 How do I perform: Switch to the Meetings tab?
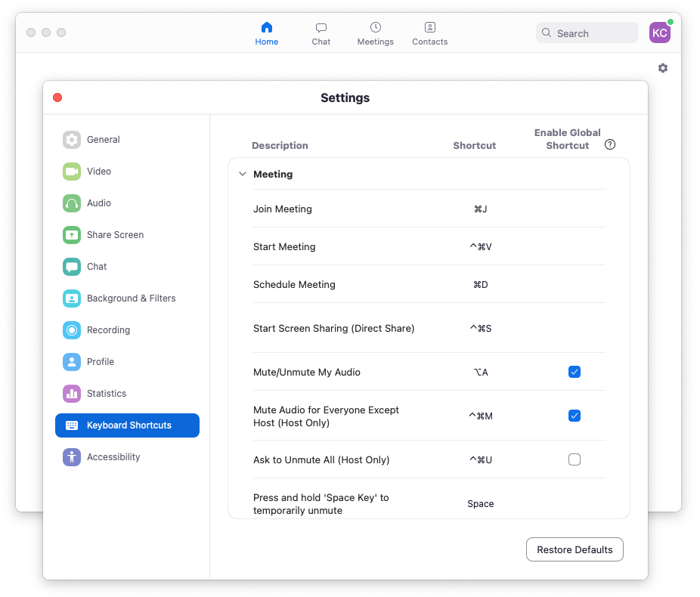click(375, 33)
